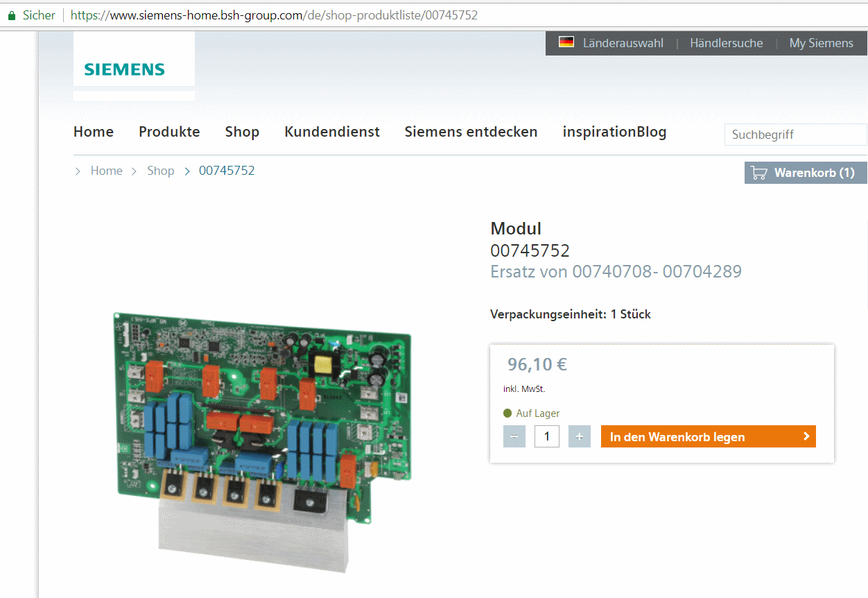
Task: Click the quantity input field
Action: click(x=547, y=436)
